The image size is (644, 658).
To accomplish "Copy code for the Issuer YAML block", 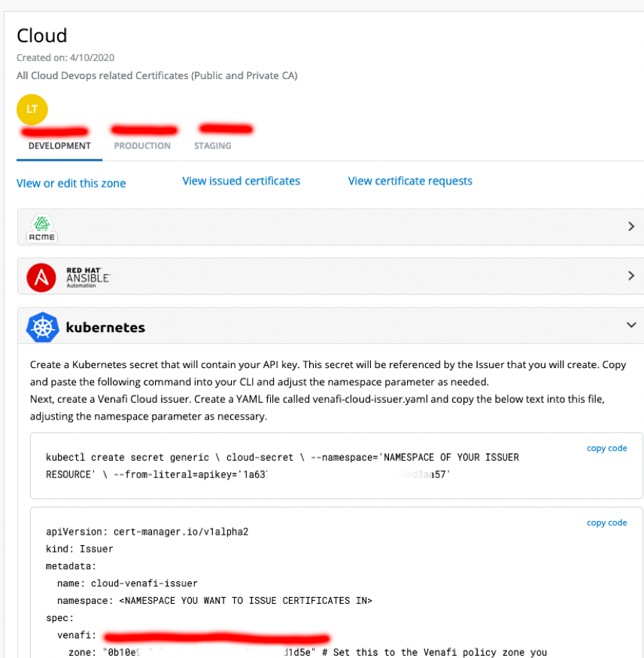I will coord(606,522).
